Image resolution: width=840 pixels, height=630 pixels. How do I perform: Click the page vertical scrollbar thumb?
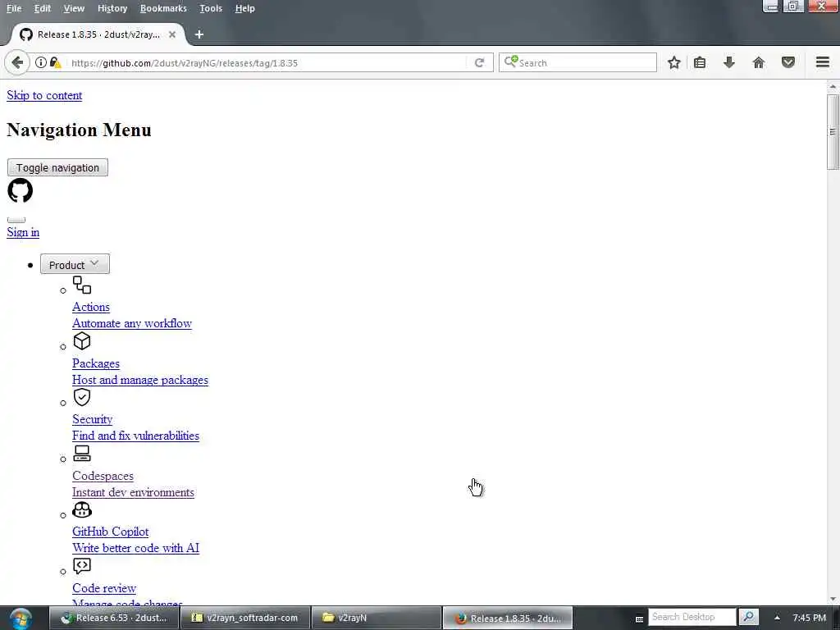(x=833, y=132)
